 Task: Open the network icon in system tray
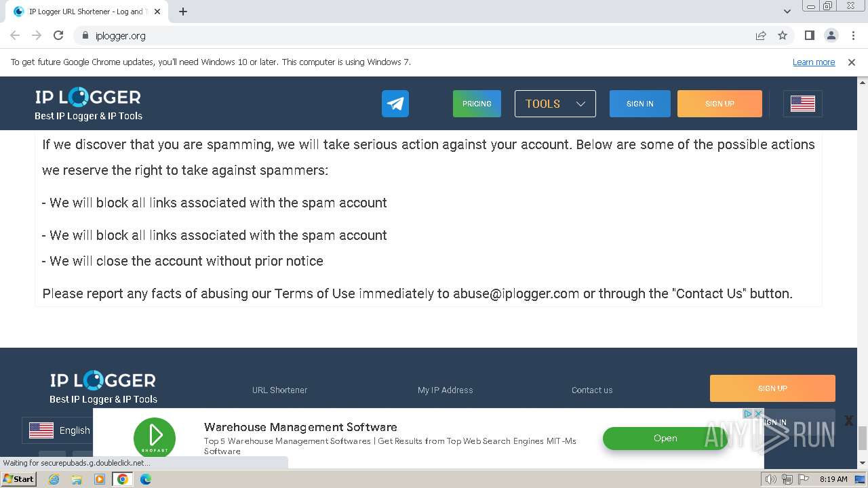point(787,479)
